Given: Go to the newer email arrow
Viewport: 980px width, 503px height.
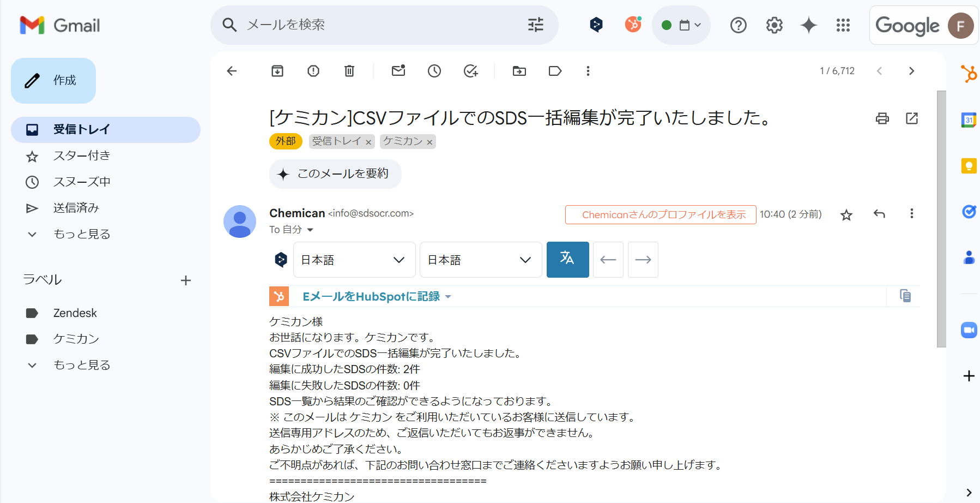Looking at the screenshot, I should point(879,71).
